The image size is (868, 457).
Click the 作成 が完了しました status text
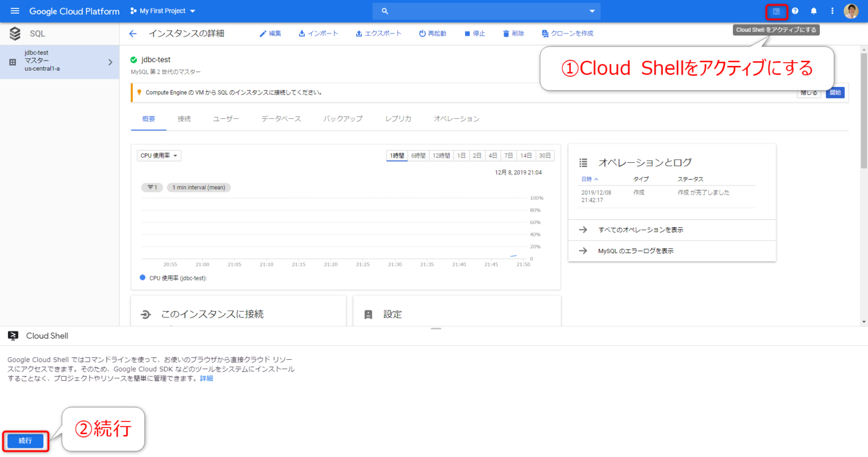pos(704,192)
